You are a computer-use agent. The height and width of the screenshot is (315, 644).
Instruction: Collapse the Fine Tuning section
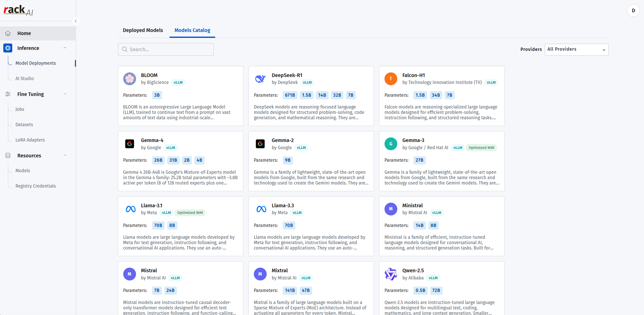pos(65,94)
